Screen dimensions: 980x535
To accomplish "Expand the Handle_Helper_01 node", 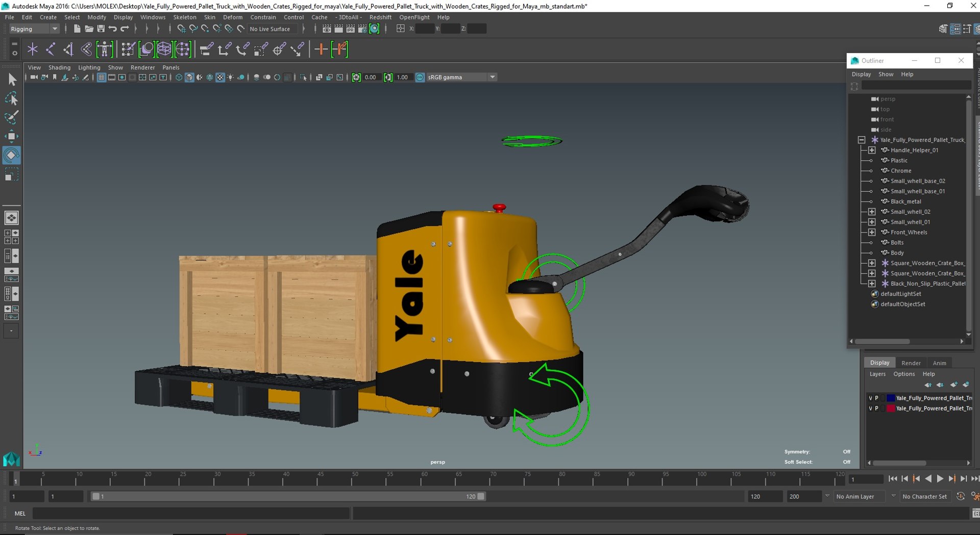I will point(872,150).
